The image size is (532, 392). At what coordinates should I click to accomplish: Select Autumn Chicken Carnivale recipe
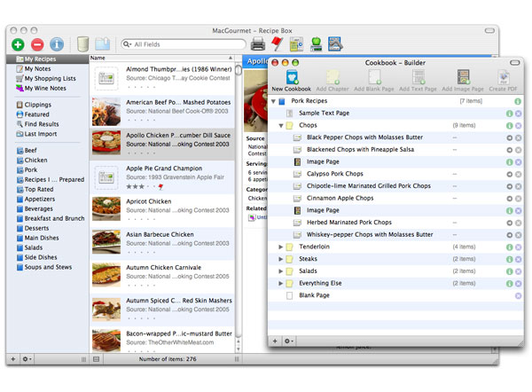(162, 276)
